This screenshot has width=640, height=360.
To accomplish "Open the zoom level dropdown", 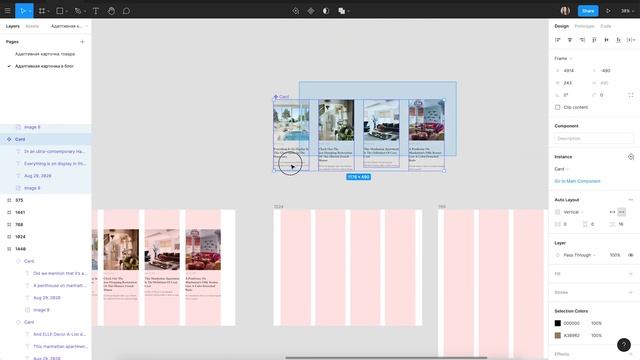I will point(628,11).
